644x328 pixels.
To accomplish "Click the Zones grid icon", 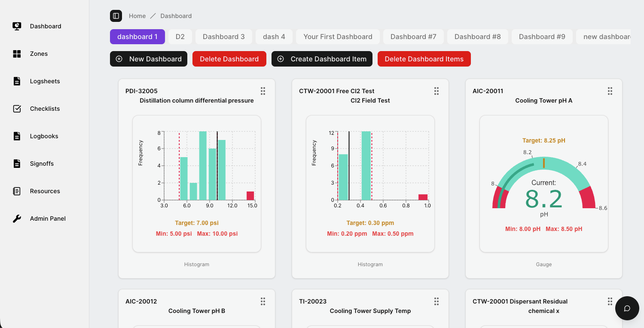I will pos(17,54).
